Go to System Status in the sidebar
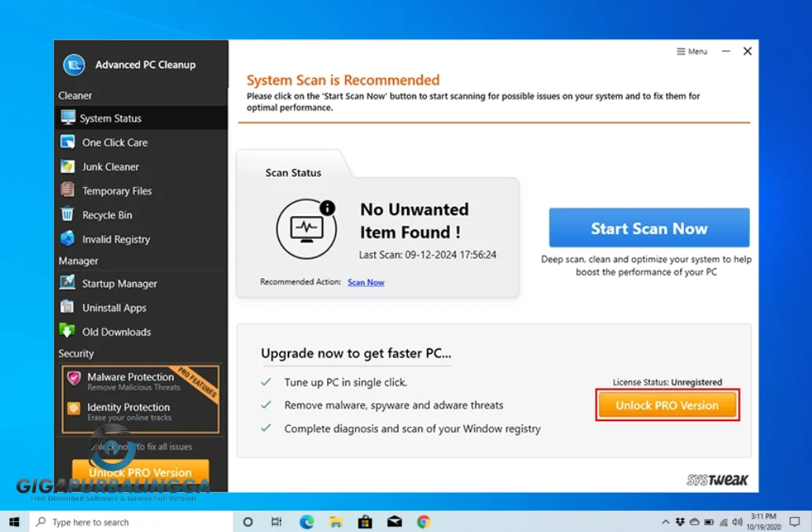Screen dimensions: 812x532 [141, 118]
